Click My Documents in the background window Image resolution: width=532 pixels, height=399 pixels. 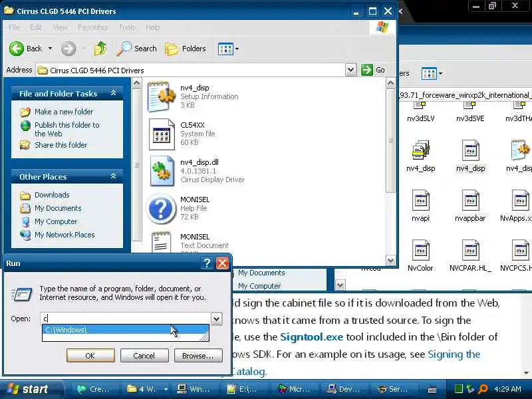coord(261,273)
